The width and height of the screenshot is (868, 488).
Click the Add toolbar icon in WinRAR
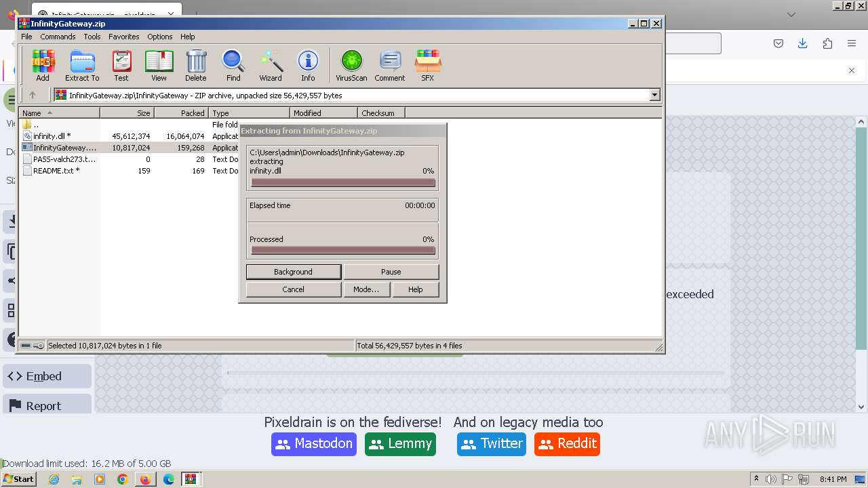43,66
